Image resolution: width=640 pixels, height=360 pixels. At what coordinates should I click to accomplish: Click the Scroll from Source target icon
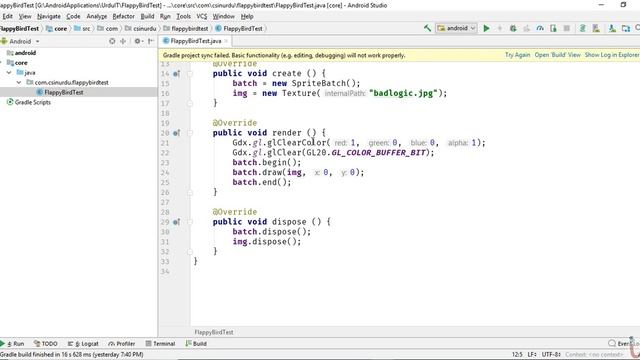112,41
